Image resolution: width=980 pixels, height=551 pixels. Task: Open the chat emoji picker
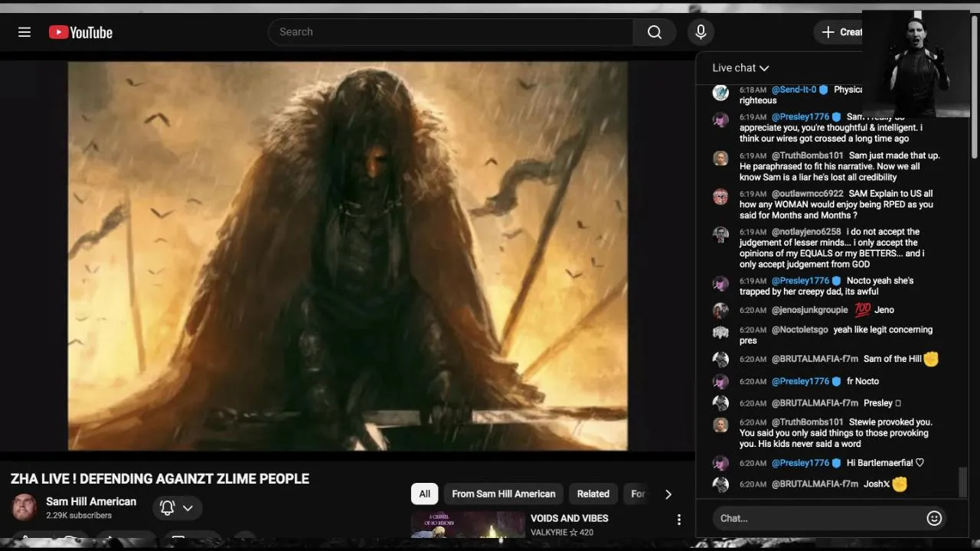tap(934, 518)
